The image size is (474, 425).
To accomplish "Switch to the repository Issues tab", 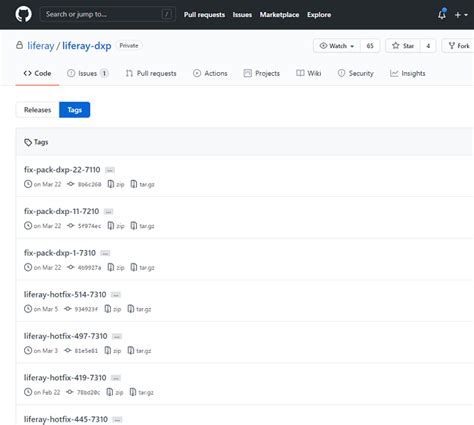I will pos(88,73).
